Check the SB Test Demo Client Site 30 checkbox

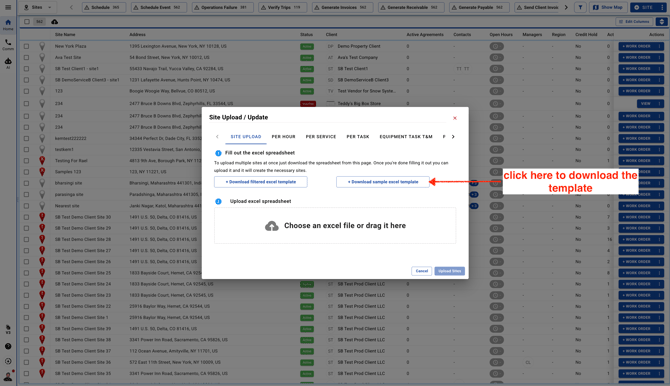[26, 217]
